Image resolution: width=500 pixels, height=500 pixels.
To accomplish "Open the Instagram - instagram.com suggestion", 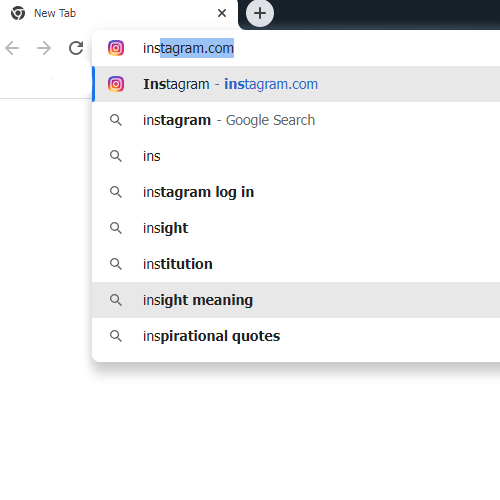I will coord(296,84).
